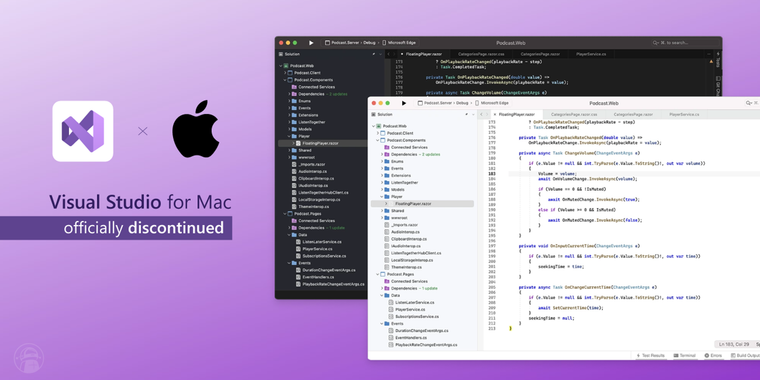The height and width of the screenshot is (380, 760).
Task: Open ListenLaterService.cs in light window
Action: click(414, 302)
